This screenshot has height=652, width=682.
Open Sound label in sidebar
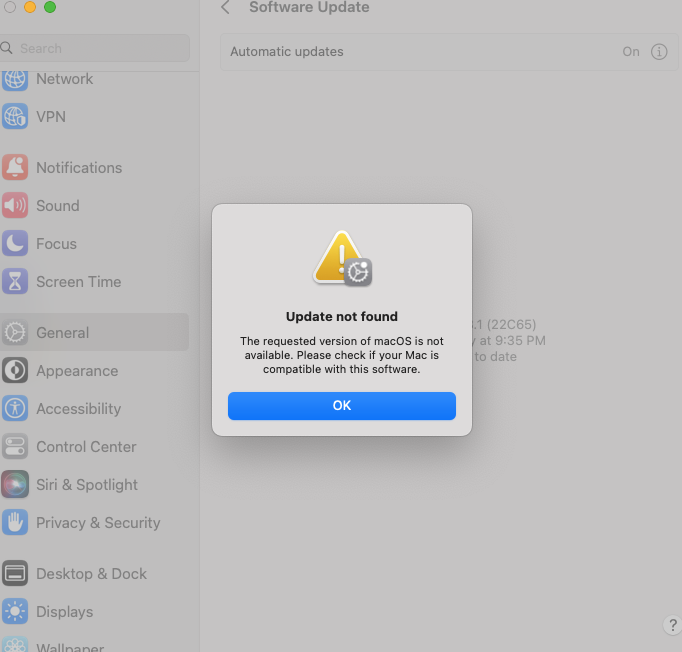pos(58,206)
